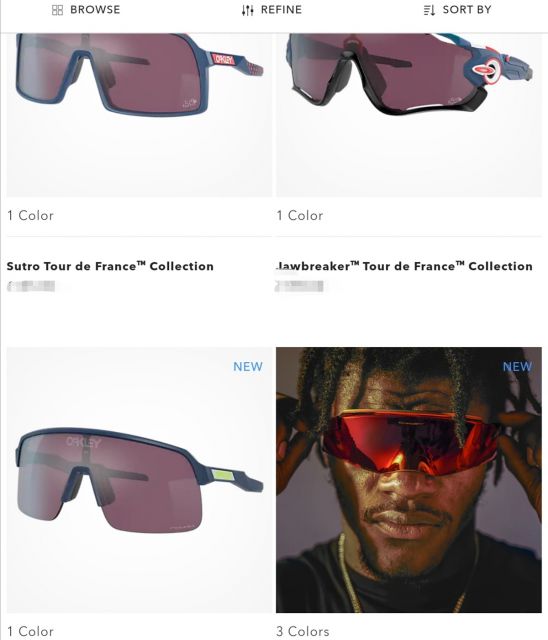This screenshot has width=548, height=640.
Task: View the half-rim navy Sutro Lite sunglasses
Action: pos(139,480)
